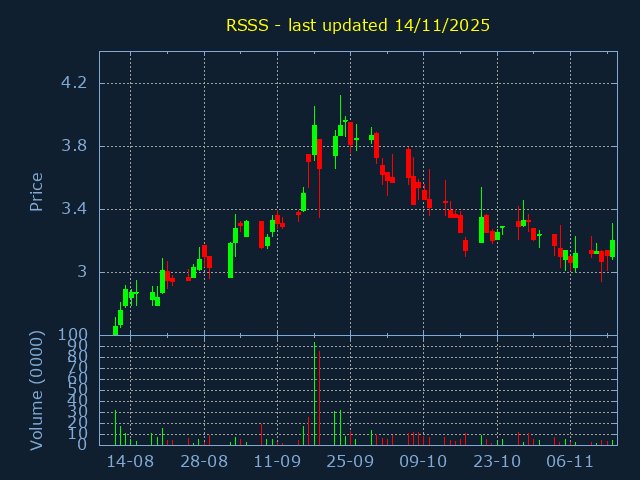Viewport: 640px width, 480px height.
Task: Select the first green candlestick at far left
Action: click(115, 330)
